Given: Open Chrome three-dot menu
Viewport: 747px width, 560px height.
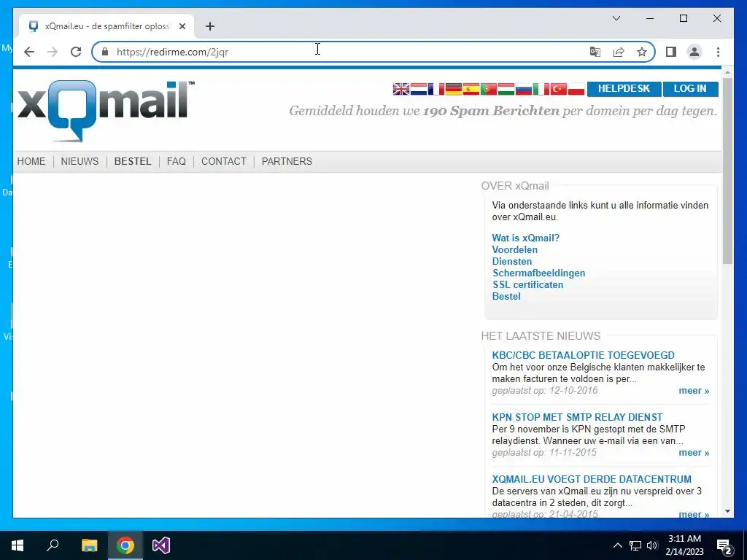Looking at the screenshot, I should click(x=718, y=52).
